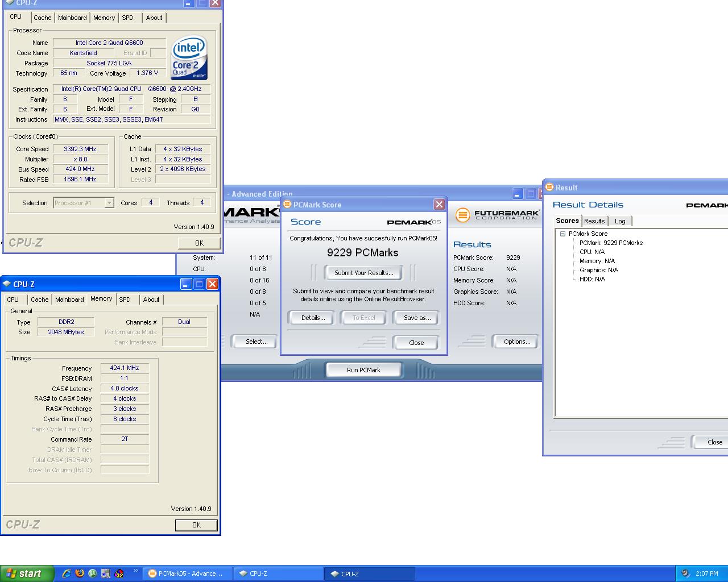
Task: Open Mainboard tab in upper CPU-Z window
Action: (72, 18)
